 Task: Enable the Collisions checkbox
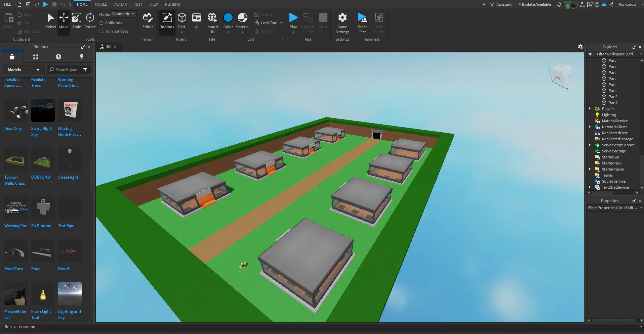102,23
